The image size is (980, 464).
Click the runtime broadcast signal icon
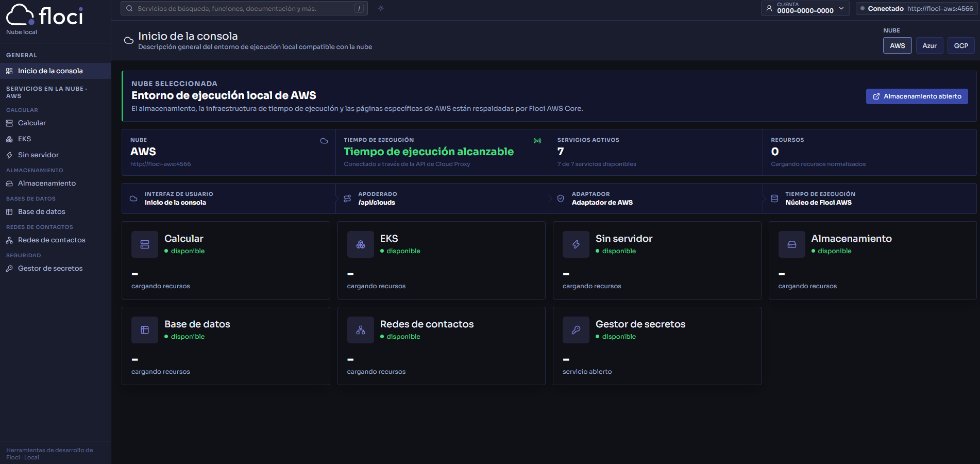pos(537,141)
